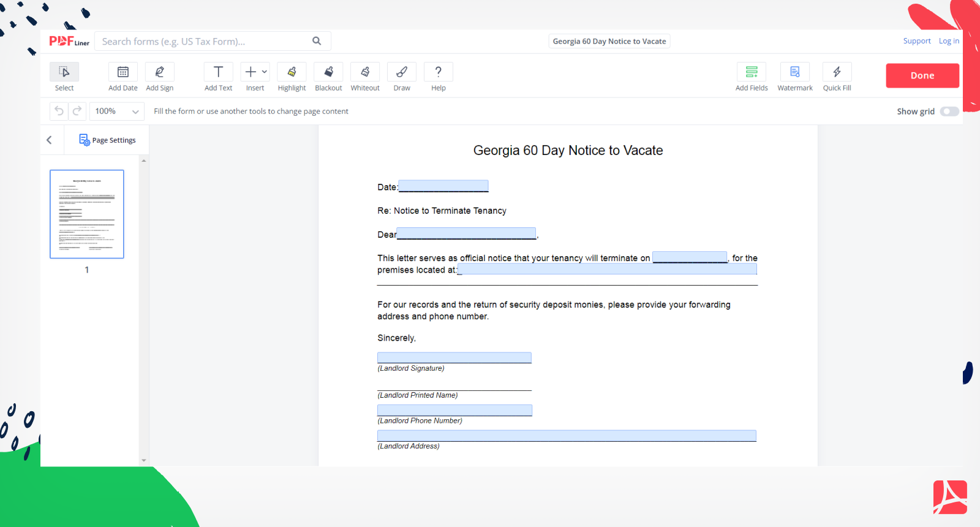Enable the Draw tool

[x=402, y=72]
